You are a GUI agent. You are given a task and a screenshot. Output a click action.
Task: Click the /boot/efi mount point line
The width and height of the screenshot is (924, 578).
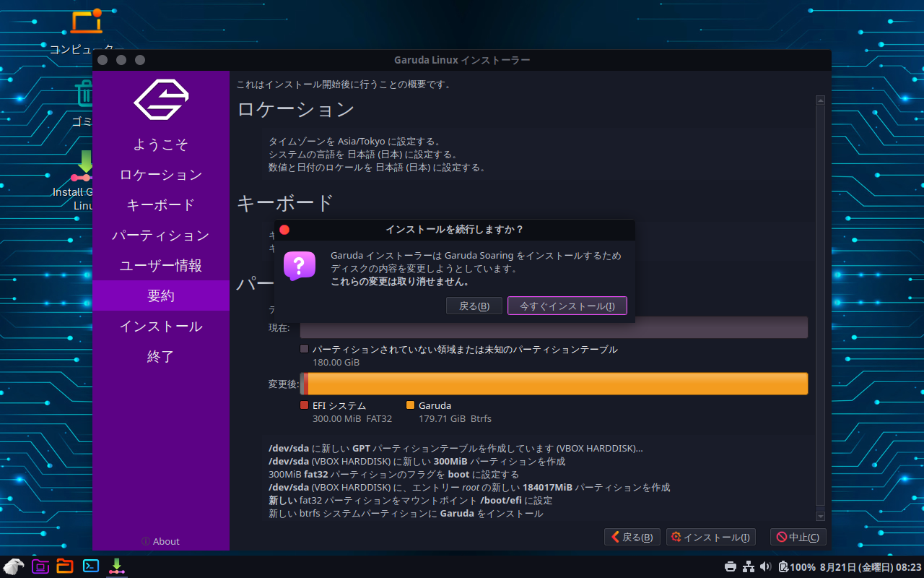pyautogui.click(x=411, y=500)
